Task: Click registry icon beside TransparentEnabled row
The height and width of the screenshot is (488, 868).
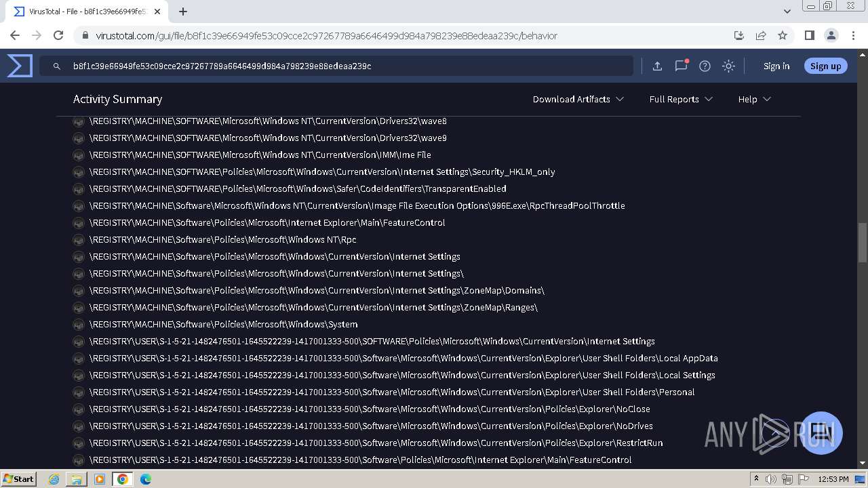Action: click(x=79, y=189)
